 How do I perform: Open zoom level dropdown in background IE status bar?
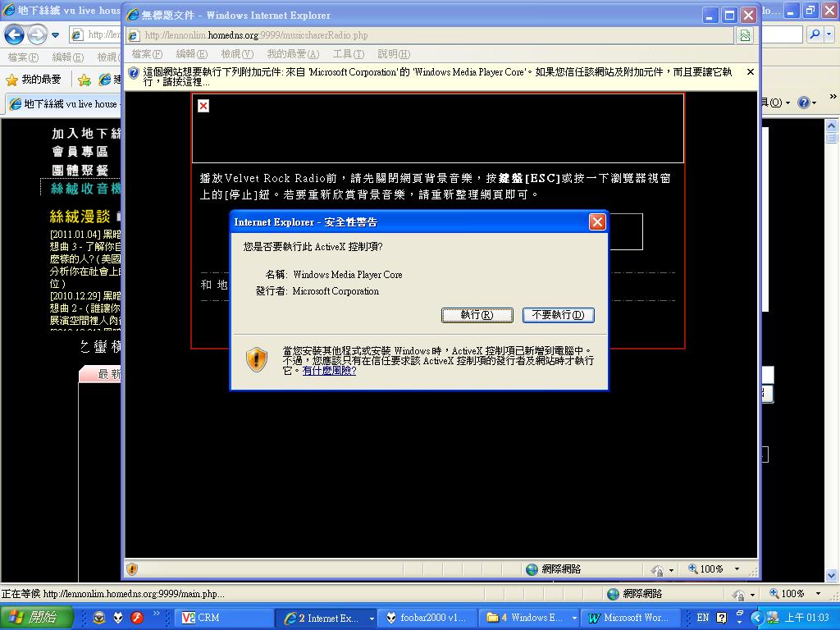click(x=818, y=594)
